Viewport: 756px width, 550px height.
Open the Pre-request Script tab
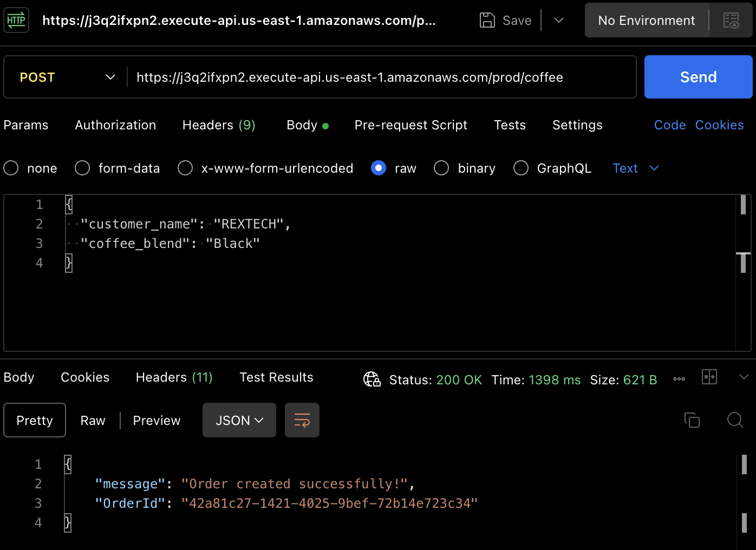411,125
